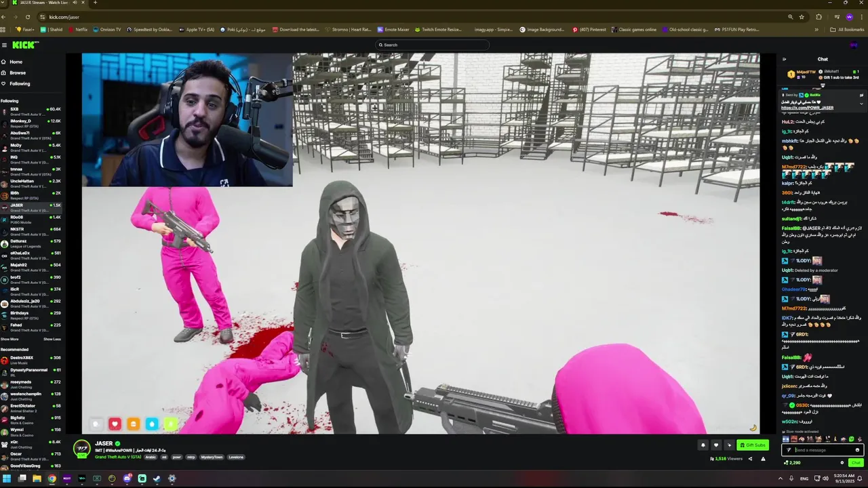Open emote picker in message box
868x488 pixels.
pos(857,450)
